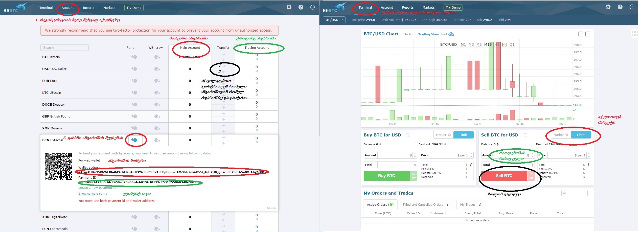Switch to Active Orders tab

(380, 204)
